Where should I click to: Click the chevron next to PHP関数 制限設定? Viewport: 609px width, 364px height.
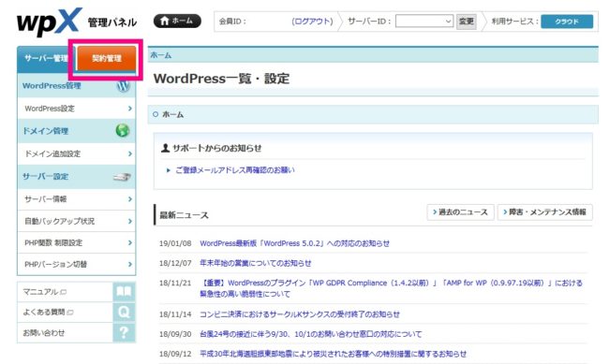(130, 243)
